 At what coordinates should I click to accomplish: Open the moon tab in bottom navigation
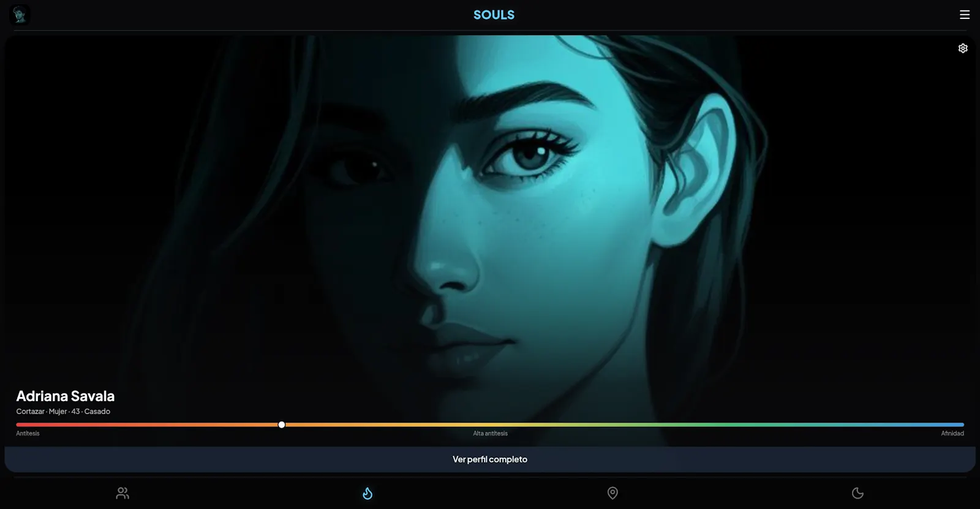[x=858, y=493]
